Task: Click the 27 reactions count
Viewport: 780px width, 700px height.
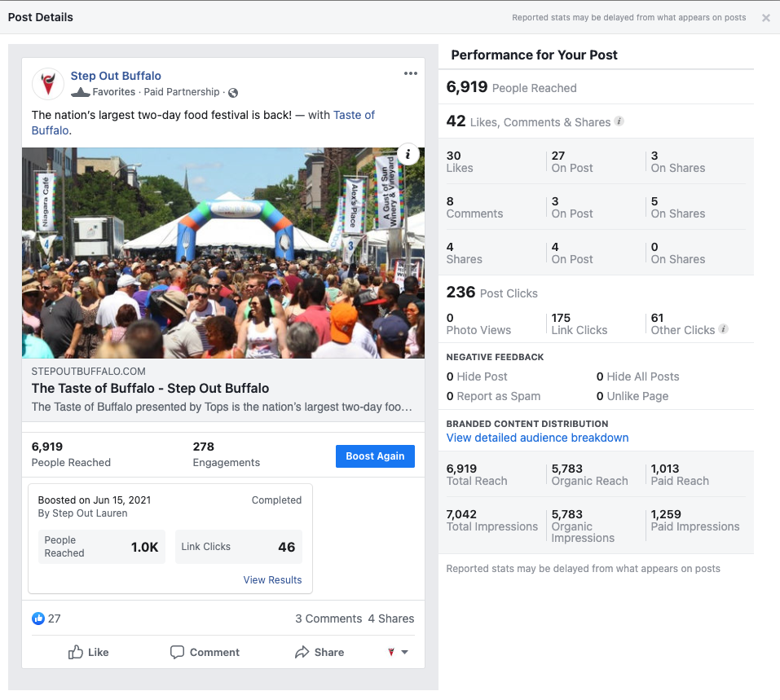Action: pos(55,619)
